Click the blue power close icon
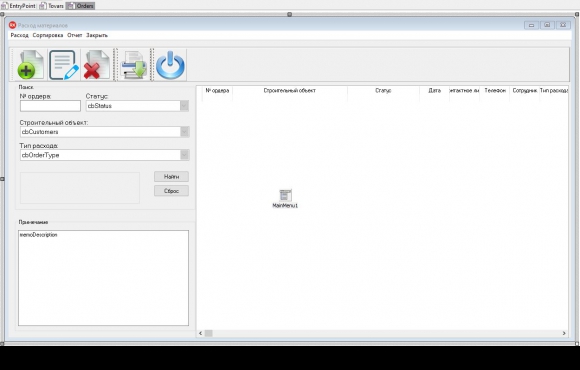Image resolution: width=580 pixels, height=370 pixels. [x=170, y=65]
